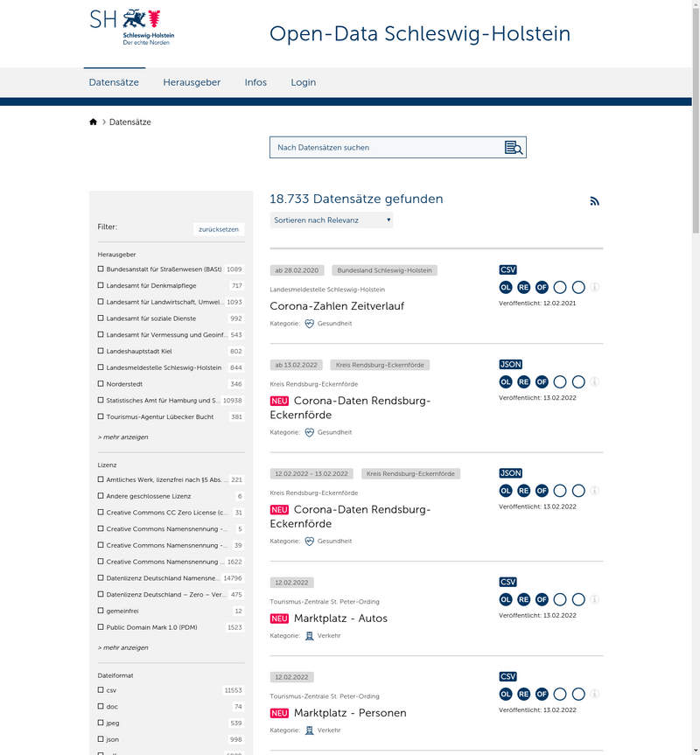Check Tourismus-Agentur Lübecker Bucht filter
This screenshot has height=755, width=700.
pyautogui.click(x=101, y=416)
